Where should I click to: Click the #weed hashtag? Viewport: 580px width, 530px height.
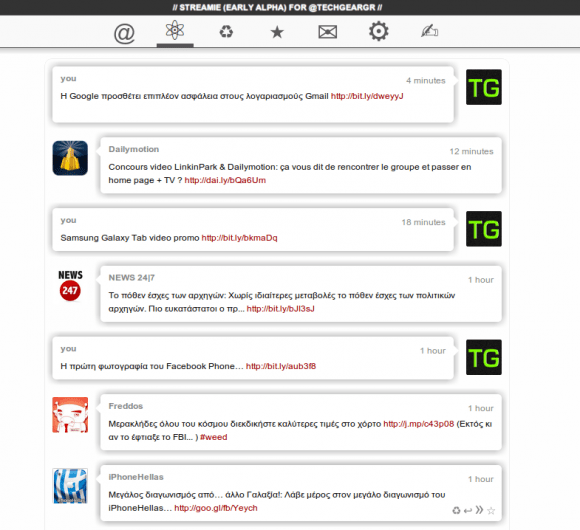click(x=213, y=437)
